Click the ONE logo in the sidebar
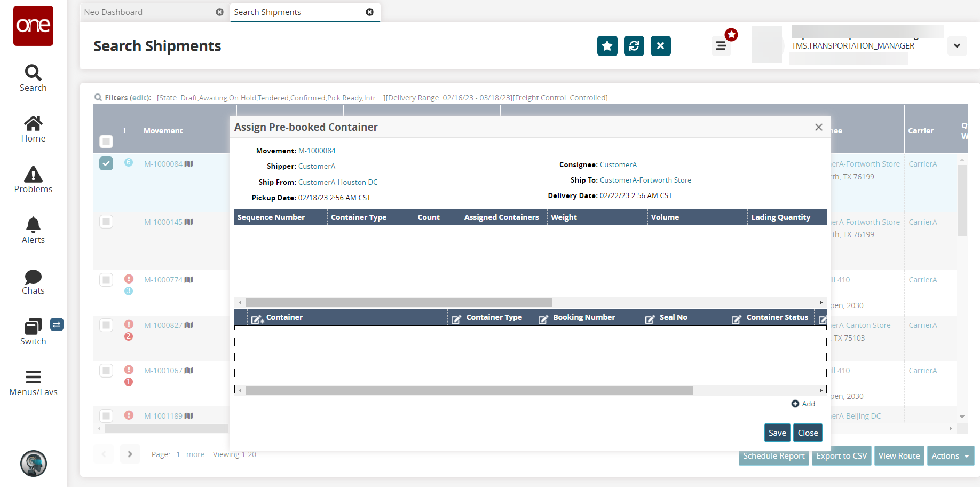This screenshot has width=980, height=487. coord(33,26)
